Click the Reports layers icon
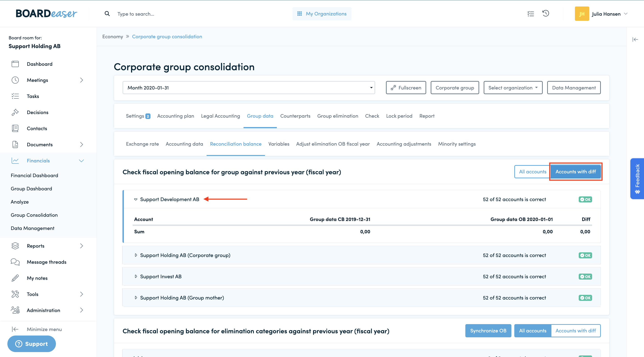 [x=15, y=246]
